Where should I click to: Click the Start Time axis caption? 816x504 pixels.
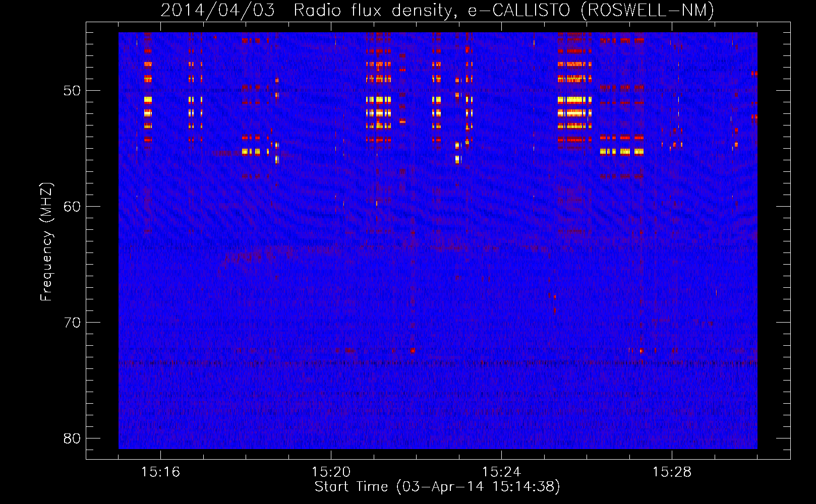click(x=437, y=487)
